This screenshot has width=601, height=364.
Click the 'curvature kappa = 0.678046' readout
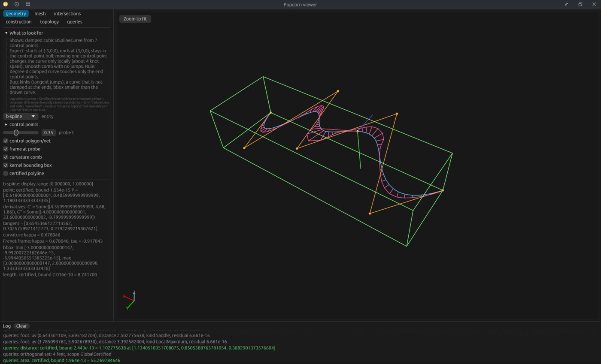(32, 235)
